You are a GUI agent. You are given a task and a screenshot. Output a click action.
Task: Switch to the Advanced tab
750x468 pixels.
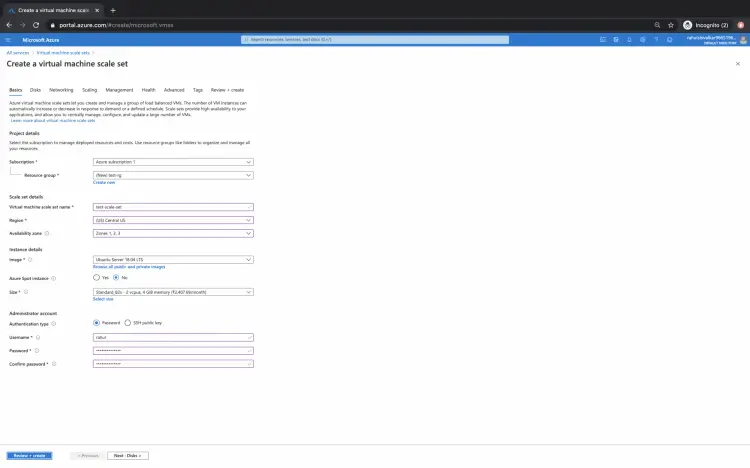tap(174, 90)
